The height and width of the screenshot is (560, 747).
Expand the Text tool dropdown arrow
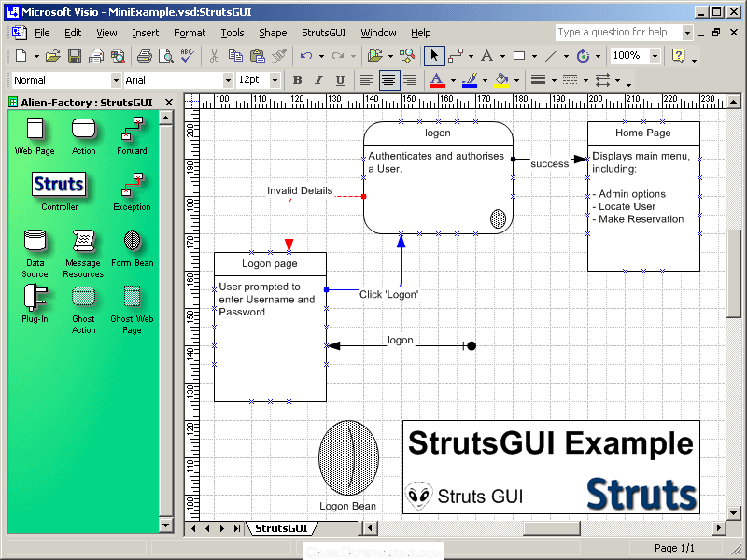coord(502,56)
